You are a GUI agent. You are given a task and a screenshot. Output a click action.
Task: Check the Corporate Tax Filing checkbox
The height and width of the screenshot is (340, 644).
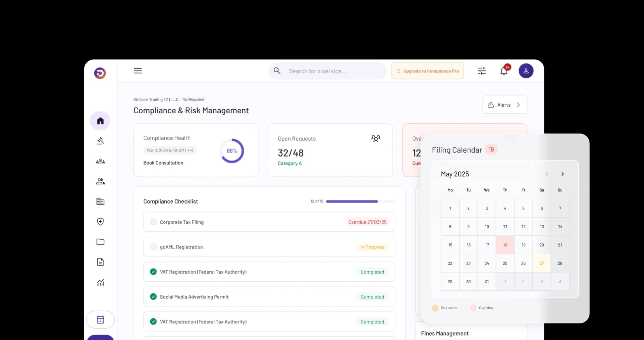pyautogui.click(x=153, y=222)
